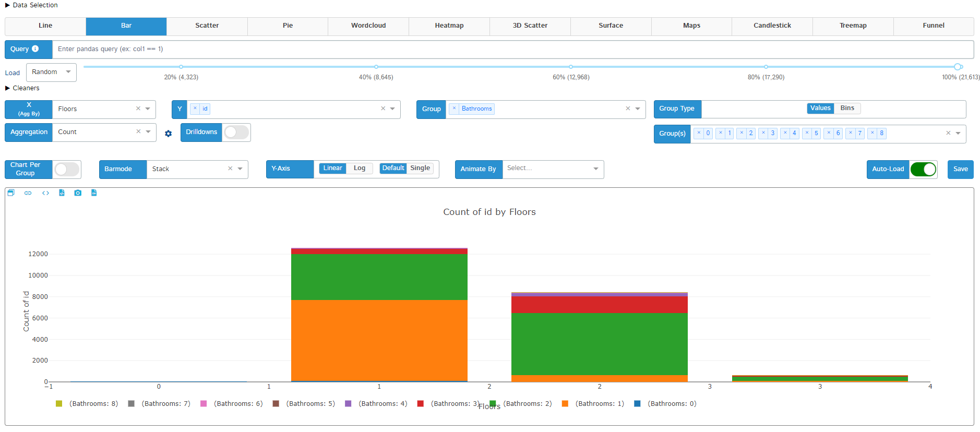Clear the Stack barmode selection
This screenshot has width=980, height=432.
click(x=230, y=169)
